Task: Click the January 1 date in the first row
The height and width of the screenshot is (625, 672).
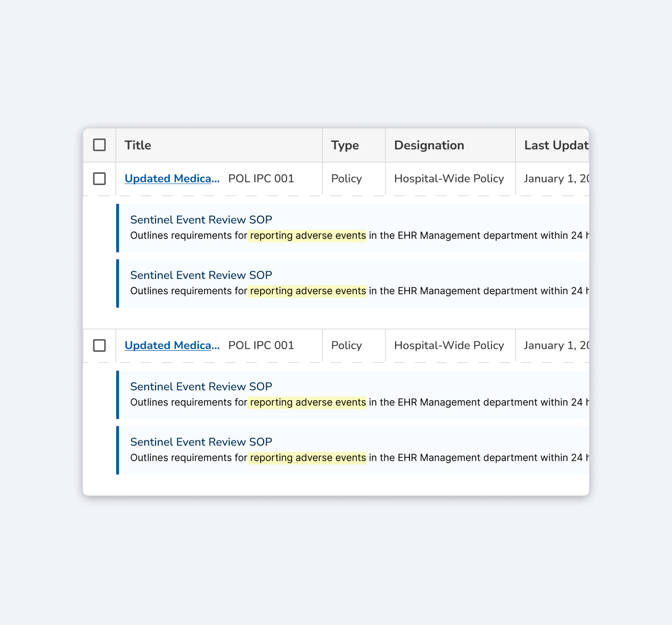Action: [556, 178]
